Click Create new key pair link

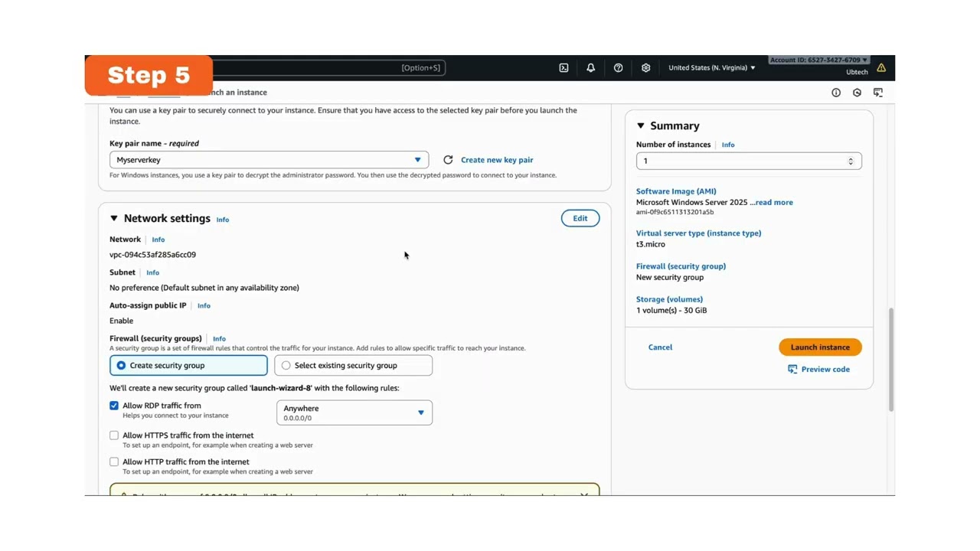(x=497, y=160)
